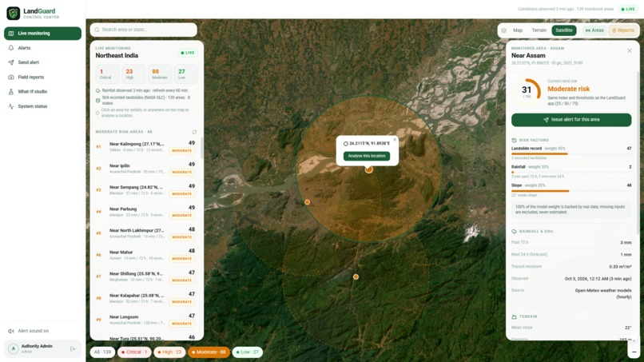Open the Live monitoring sidebar item
This screenshot has width=644, height=362.
[42, 34]
